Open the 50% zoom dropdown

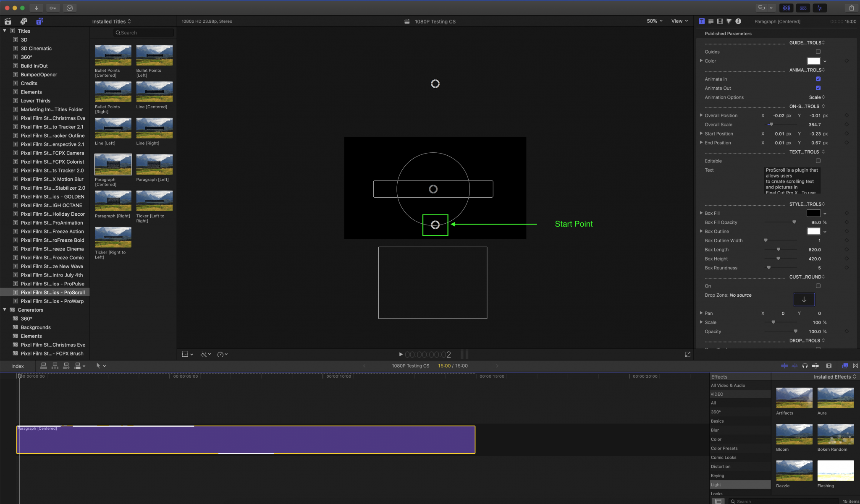pos(655,21)
